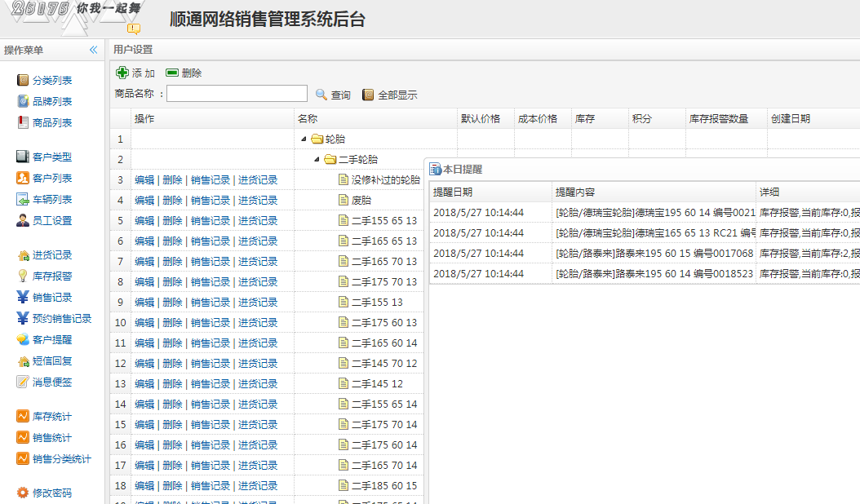The image size is (860, 504).
Task: Collapse the operation menu sidebar panel
Action: point(93,50)
